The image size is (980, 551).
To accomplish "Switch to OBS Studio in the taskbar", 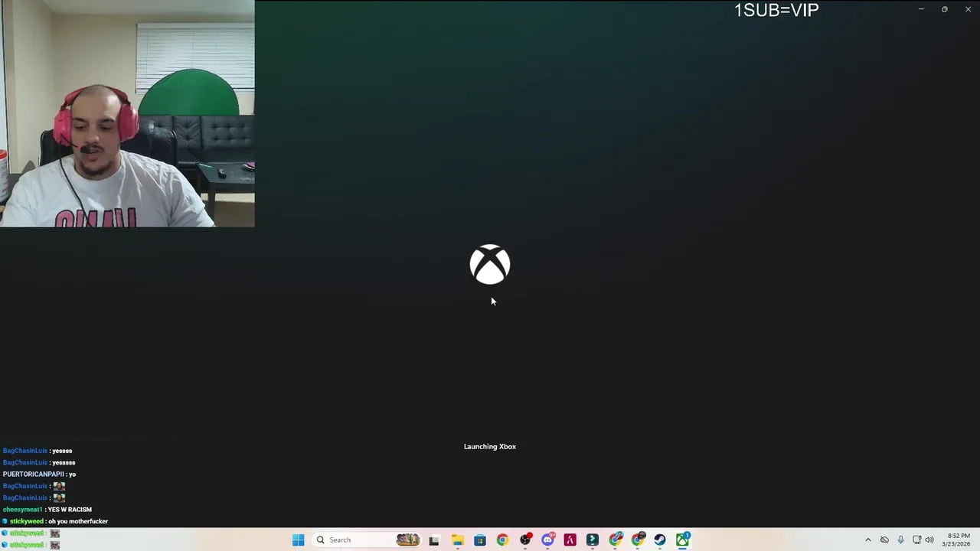I will coord(525,540).
